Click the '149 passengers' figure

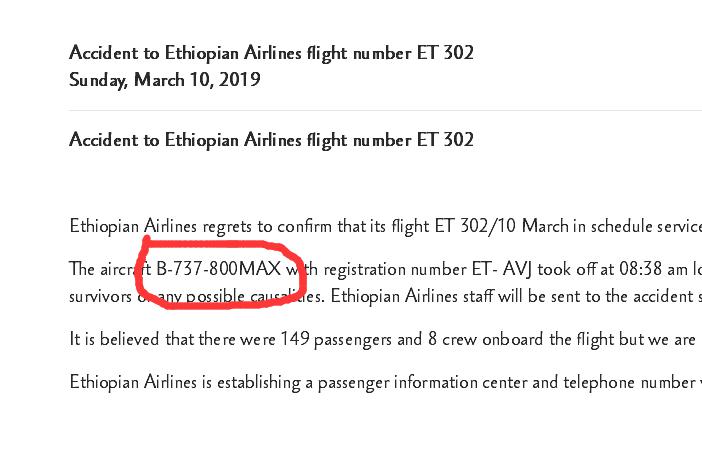pos(336,339)
